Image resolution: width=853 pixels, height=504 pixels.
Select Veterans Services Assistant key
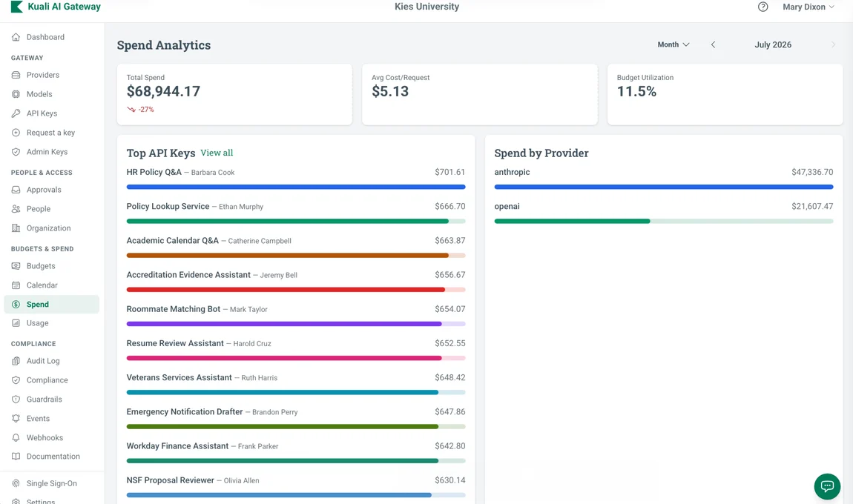pos(296,385)
